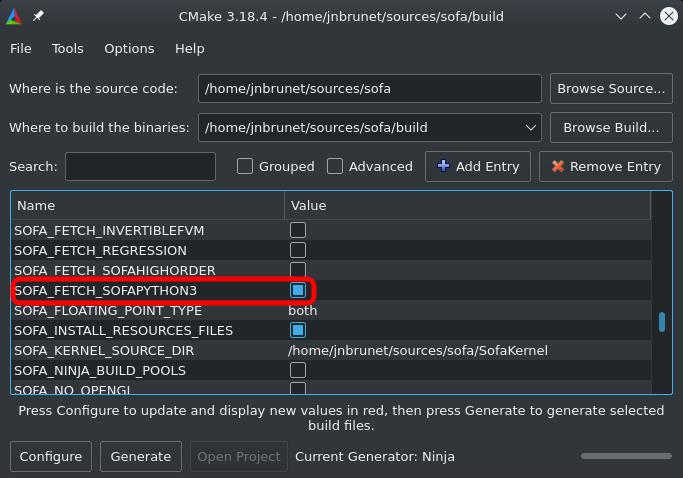Check SOFA_FETCH_INVERTIBLEFVM option
Viewport: 683px width, 478px height.
(x=298, y=230)
